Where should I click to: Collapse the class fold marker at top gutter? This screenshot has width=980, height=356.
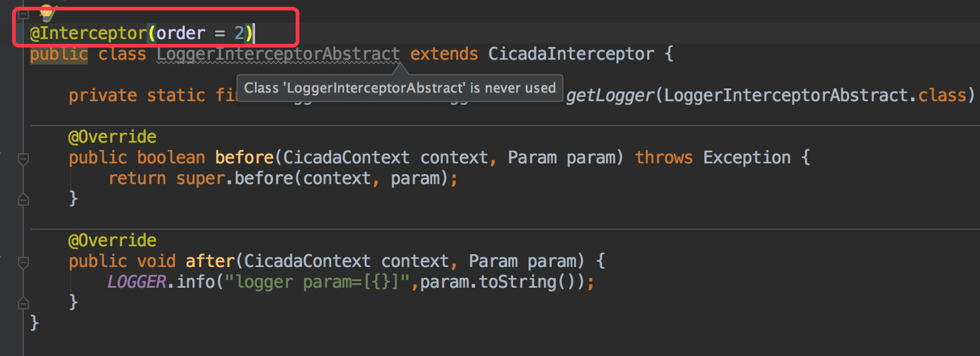(x=23, y=14)
